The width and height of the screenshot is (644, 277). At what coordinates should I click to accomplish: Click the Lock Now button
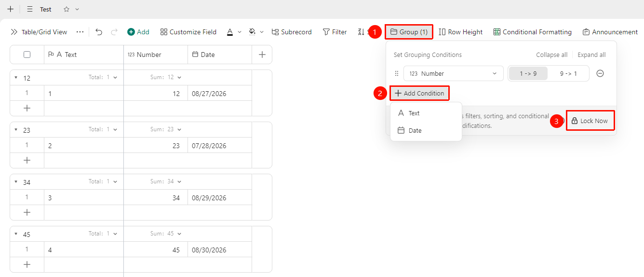[590, 121]
